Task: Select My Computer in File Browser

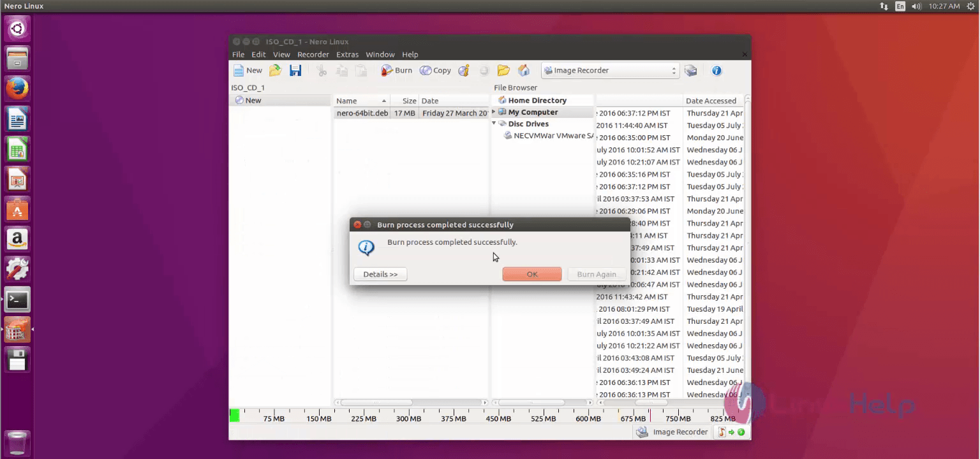Action: pos(533,112)
